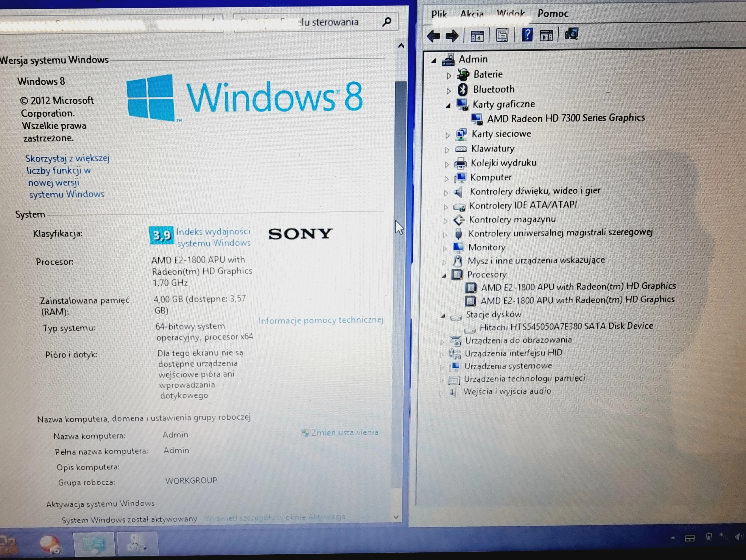The height and width of the screenshot is (560, 746).
Task: Click Zmień ustawienia link
Action: coord(344,433)
